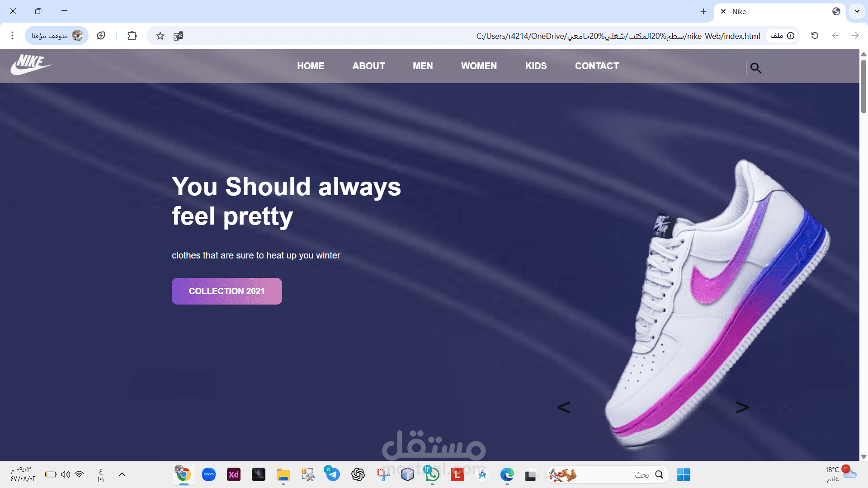Expand the tab search dropdown
The height and width of the screenshot is (488, 868).
857,11
